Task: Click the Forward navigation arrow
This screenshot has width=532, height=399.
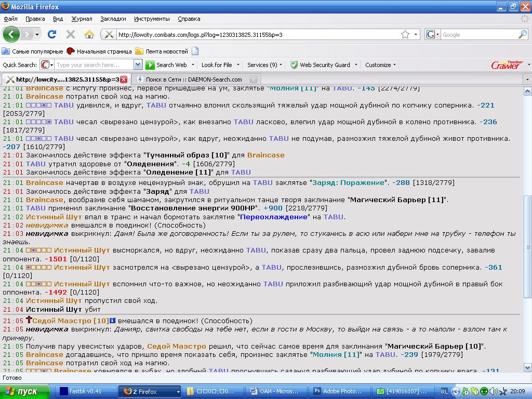Action: tap(27, 34)
